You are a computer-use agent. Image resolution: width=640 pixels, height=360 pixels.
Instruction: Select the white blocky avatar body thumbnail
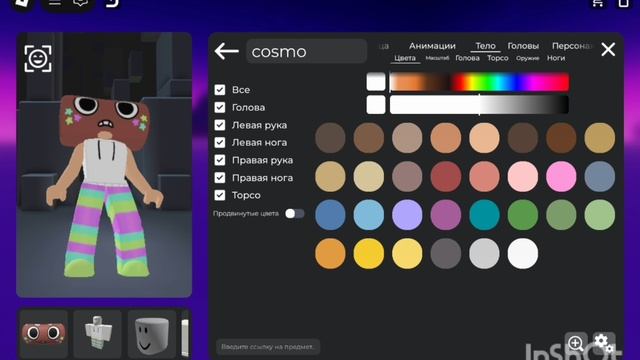point(98,333)
